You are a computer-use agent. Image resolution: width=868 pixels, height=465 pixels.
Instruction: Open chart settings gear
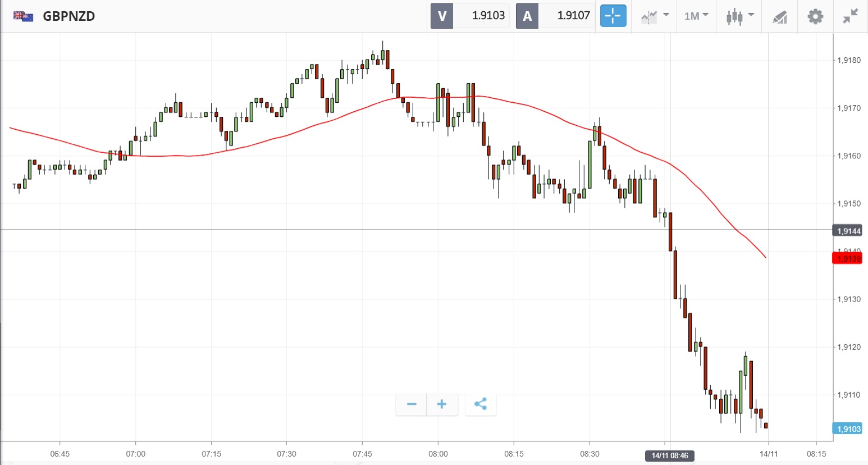click(x=815, y=16)
